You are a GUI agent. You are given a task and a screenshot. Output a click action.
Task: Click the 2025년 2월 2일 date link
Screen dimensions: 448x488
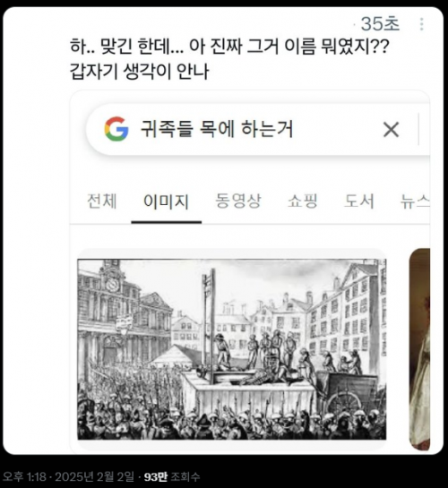[x=95, y=476]
